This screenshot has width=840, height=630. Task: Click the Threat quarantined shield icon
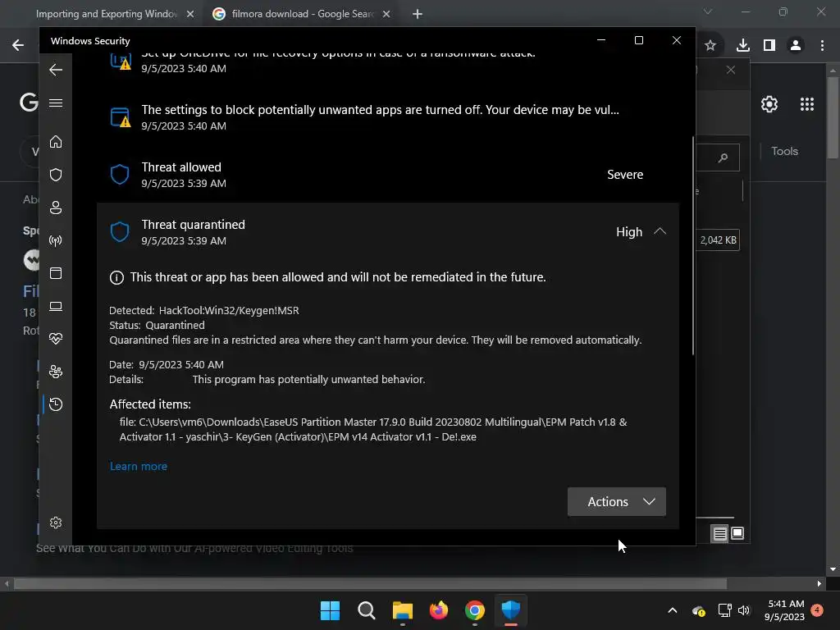(x=120, y=232)
